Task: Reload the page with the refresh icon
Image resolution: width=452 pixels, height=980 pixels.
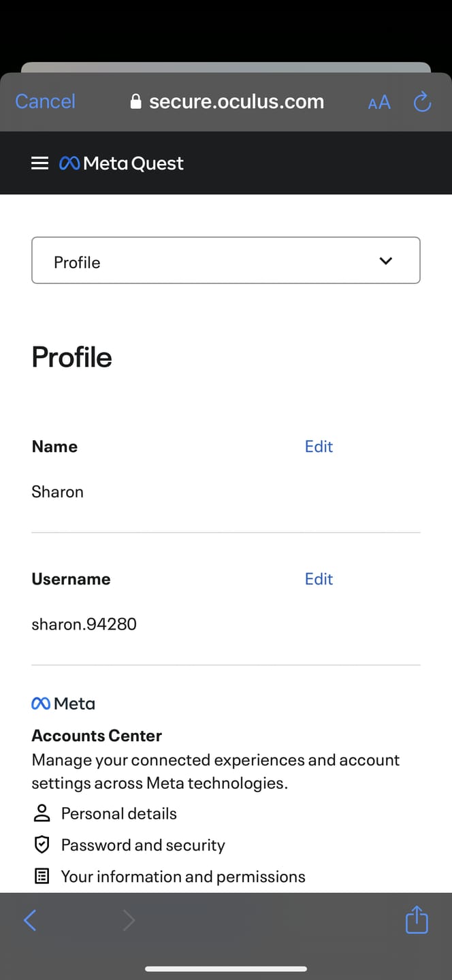Action: coord(423,102)
